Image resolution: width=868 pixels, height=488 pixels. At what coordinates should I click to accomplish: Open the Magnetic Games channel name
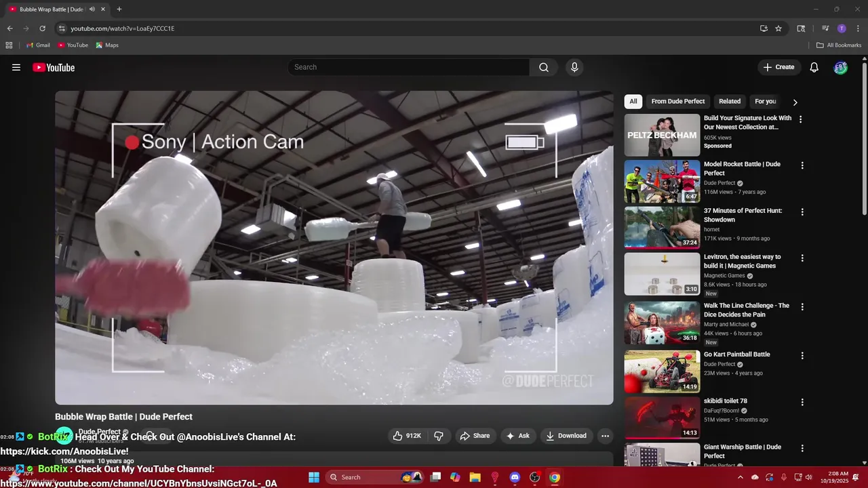tap(724, 276)
